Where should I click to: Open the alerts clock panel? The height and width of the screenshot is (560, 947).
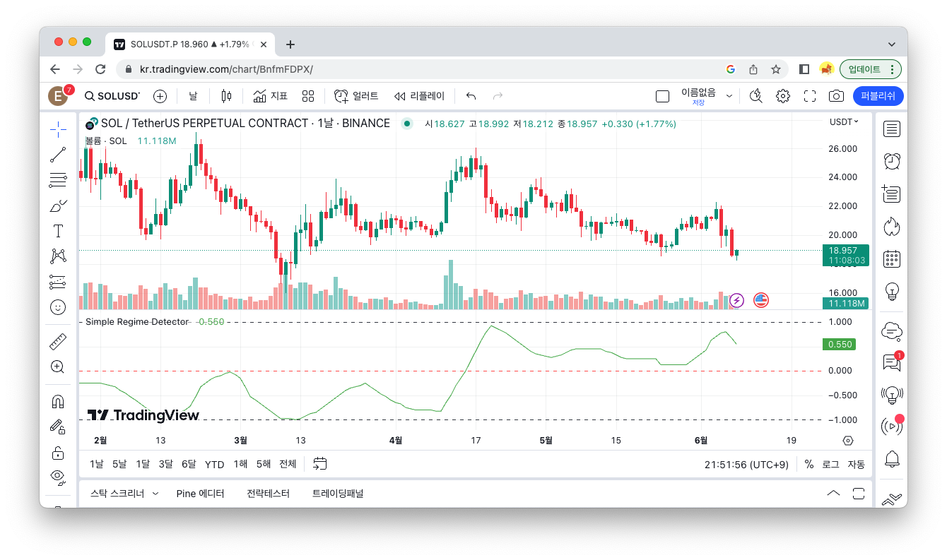892,161
